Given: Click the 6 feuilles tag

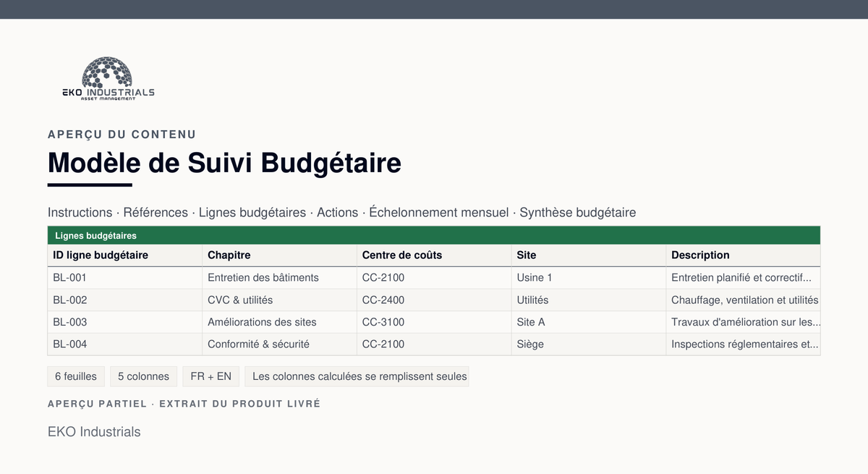Looking at the screenshot, I should pos(76,376).
